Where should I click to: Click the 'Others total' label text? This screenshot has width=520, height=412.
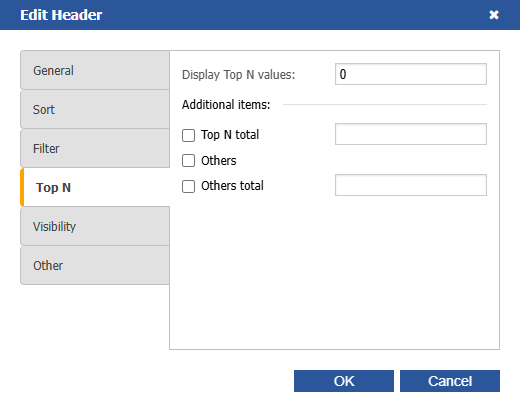(232, 186)
